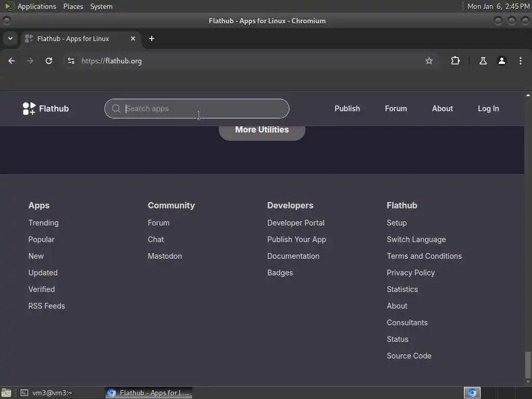Open the Popular apps link
532x399 pixels.
click(x=42, y=240)
